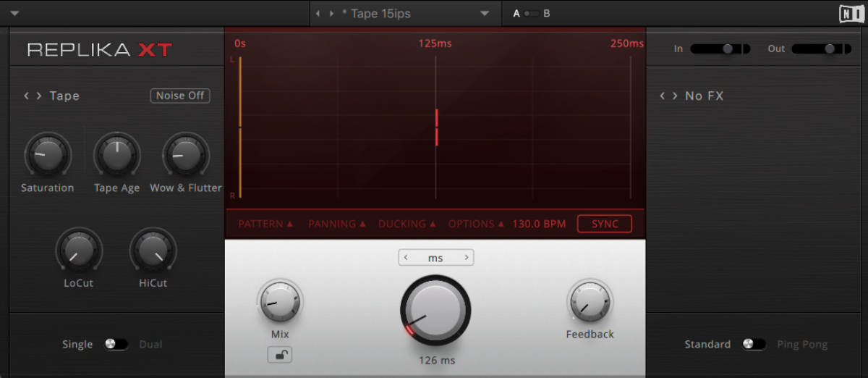This screenshot has width=868, height=378.
Task: Click the Saturation knob
Action: (x=47, y=154)
